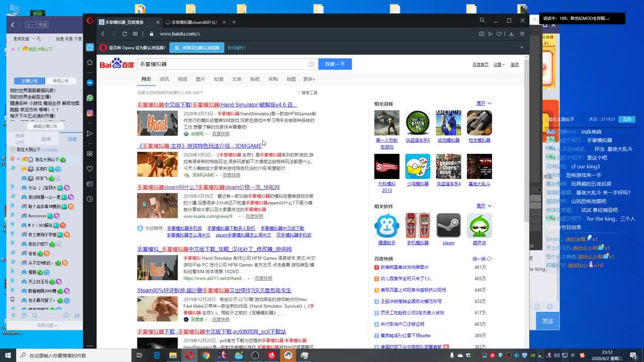The width and height of the screenshot is (644, 362).
Task: Expand 相关软件 section with 展开
Action: point(484,206)
